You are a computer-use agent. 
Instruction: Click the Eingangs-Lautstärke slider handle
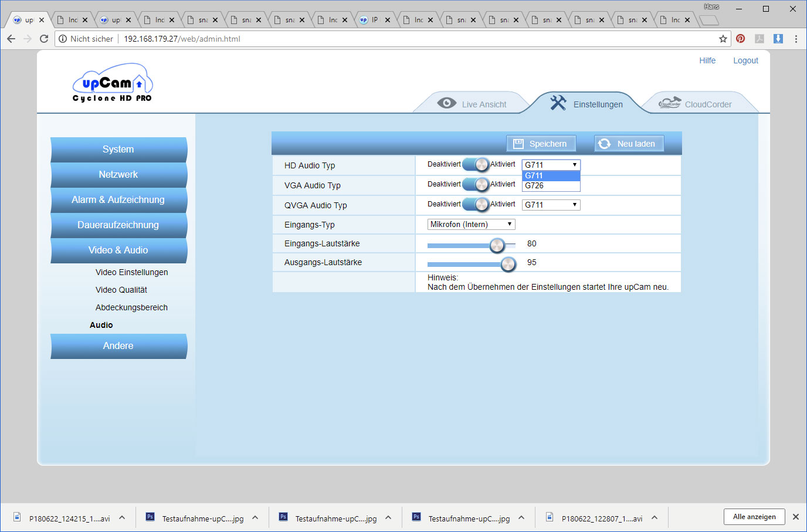[497, 245]
